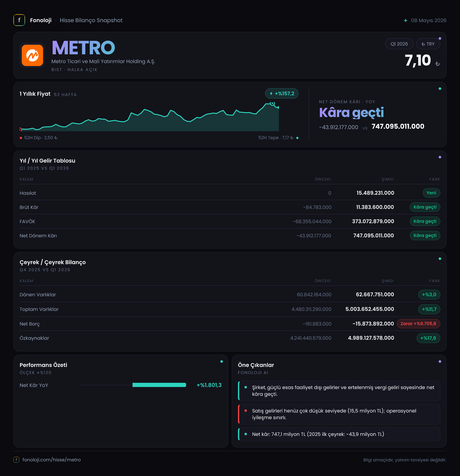Click the TRY currency pill
Viewport: 460px width, 476px height.
pyautogui.click(x=428, y=44)
